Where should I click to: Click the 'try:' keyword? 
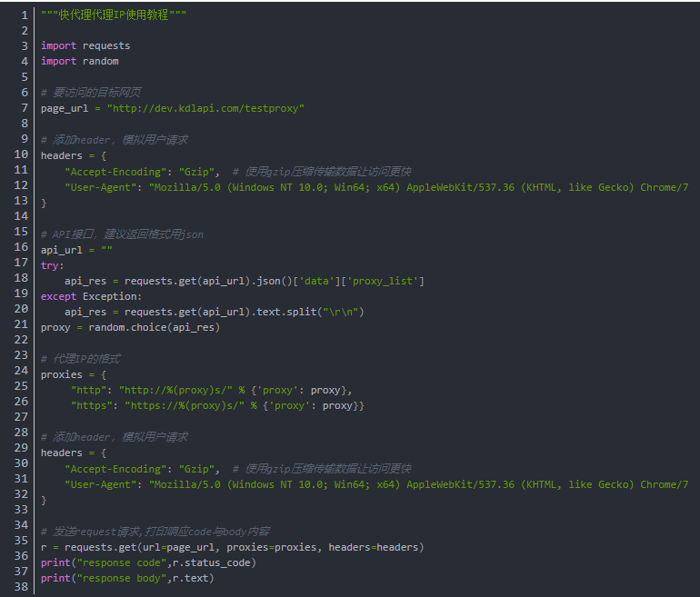point(50,265)
